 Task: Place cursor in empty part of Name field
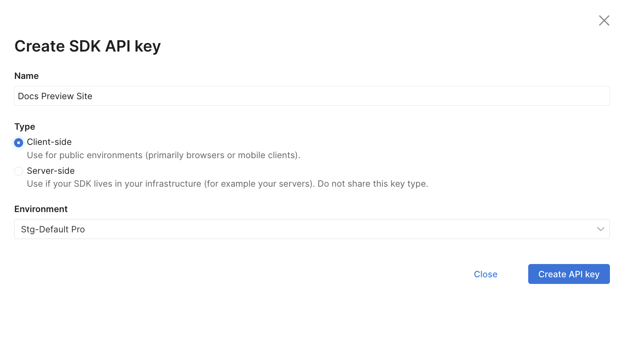click(x=352, y=96)
